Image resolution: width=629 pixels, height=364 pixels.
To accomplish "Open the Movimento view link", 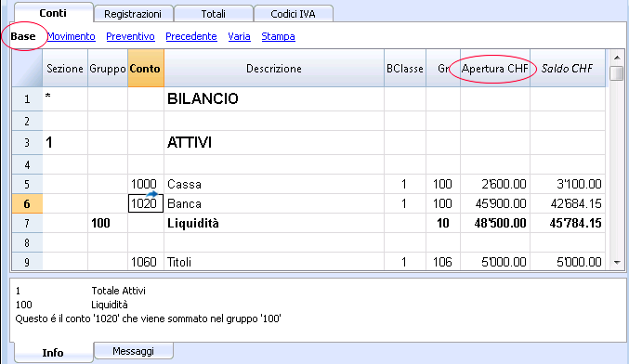I will coord(71,36).
